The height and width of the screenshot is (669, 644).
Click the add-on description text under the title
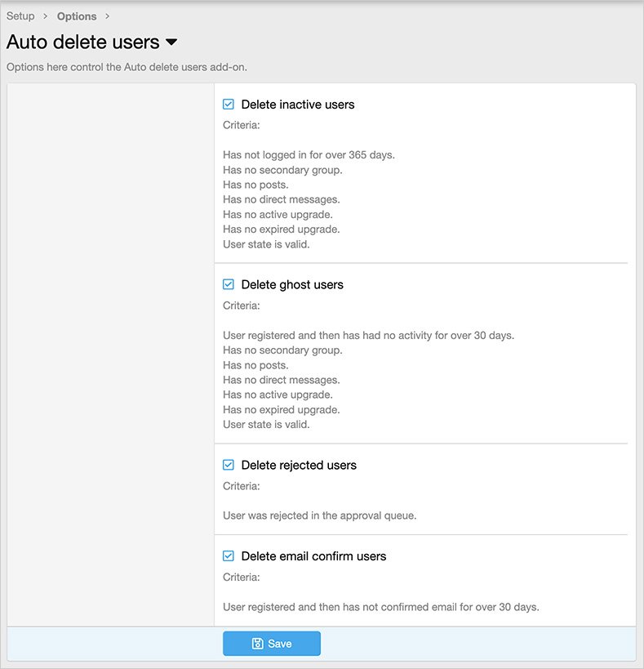[127, 67]
